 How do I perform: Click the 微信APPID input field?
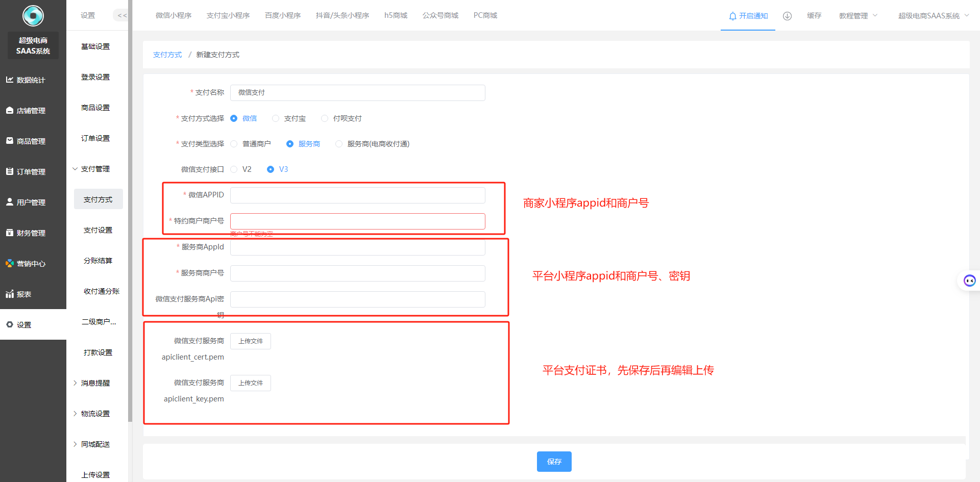[x=357, y=195]
